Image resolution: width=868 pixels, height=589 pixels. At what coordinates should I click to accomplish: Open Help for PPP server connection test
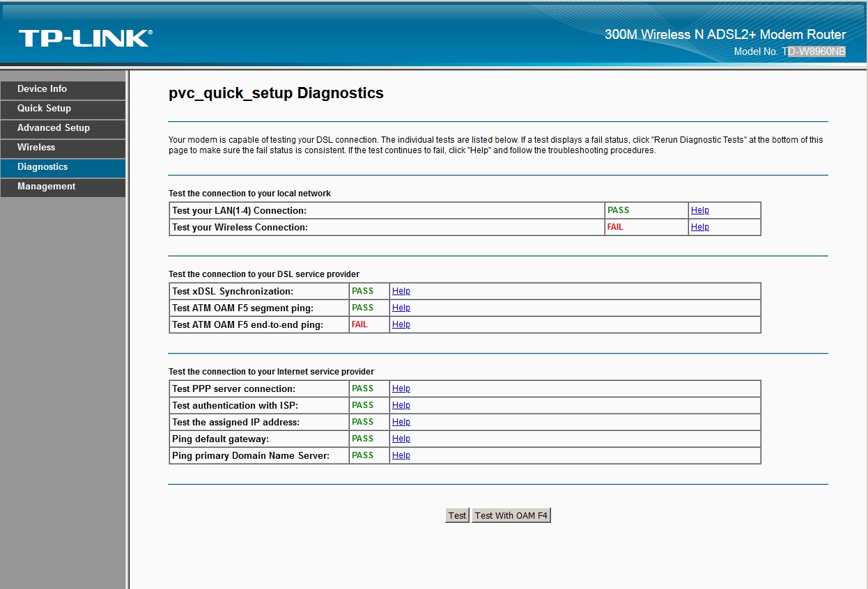click(x=401, y=388)
